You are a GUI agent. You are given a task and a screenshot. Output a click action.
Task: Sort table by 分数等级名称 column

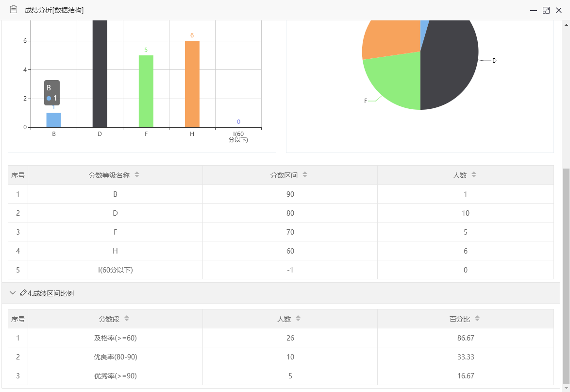pyautogui.click(x=137, y=174)
